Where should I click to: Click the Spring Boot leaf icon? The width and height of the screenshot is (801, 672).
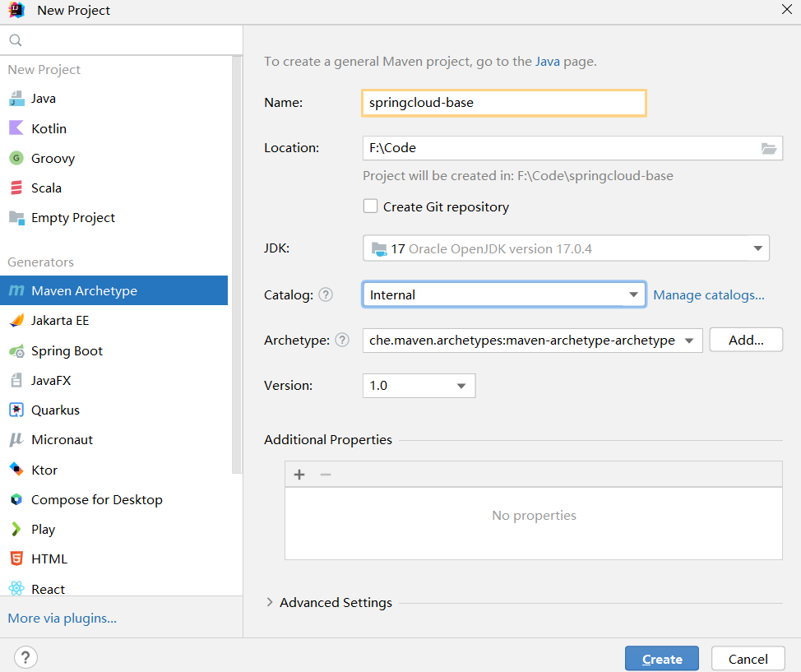16,351
